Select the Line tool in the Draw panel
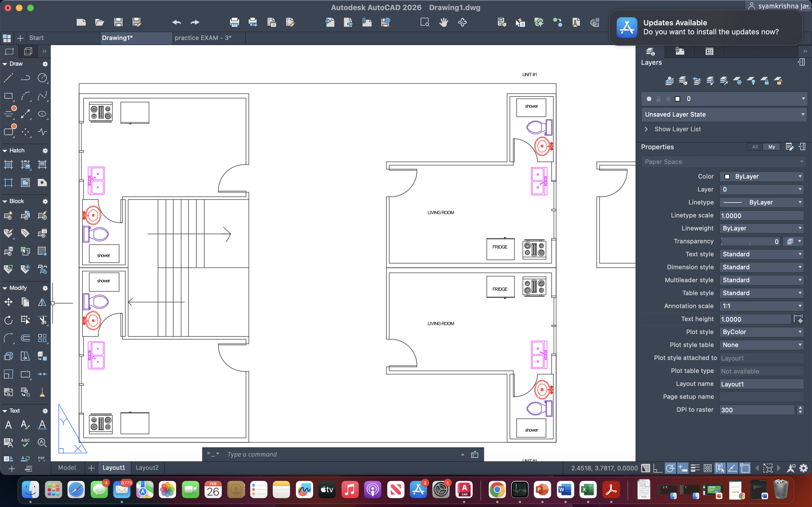Screen dimensions: 812x507 8,78
